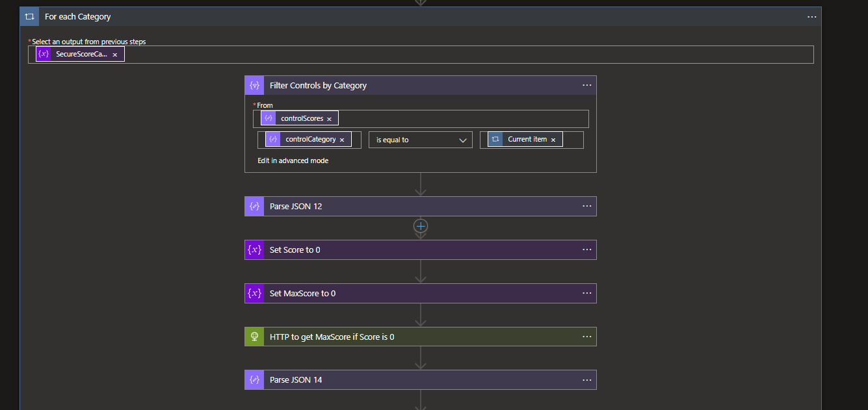Click the For each loop icon
Image resolution: width=868 pixels, height=410 pixels.
coord(29,16)
